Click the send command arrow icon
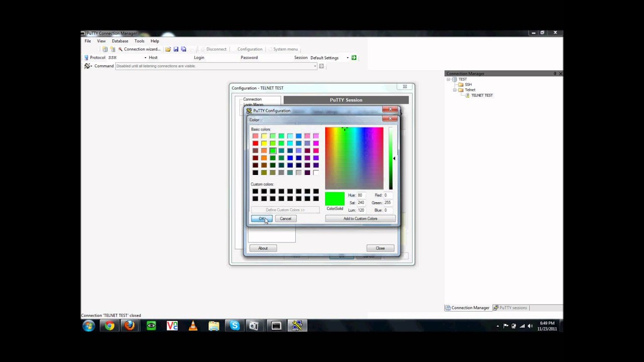 [321, 66]
